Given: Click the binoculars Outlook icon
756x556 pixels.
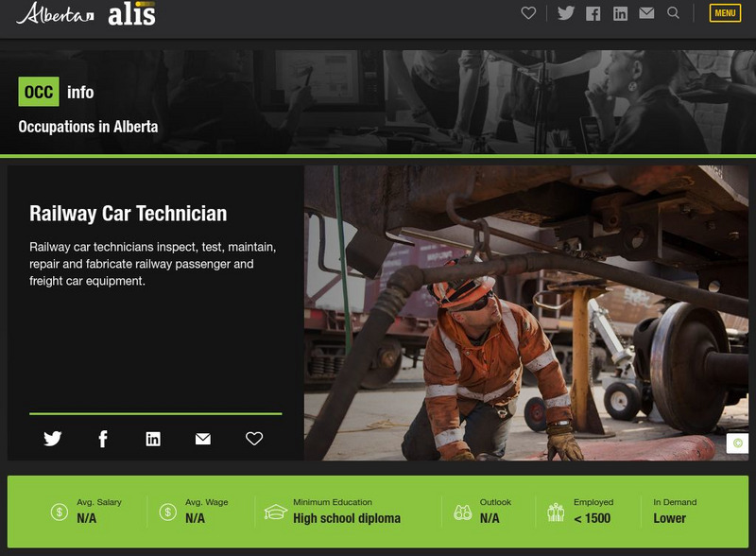Looking at the screenshot, I should [460, 511].
